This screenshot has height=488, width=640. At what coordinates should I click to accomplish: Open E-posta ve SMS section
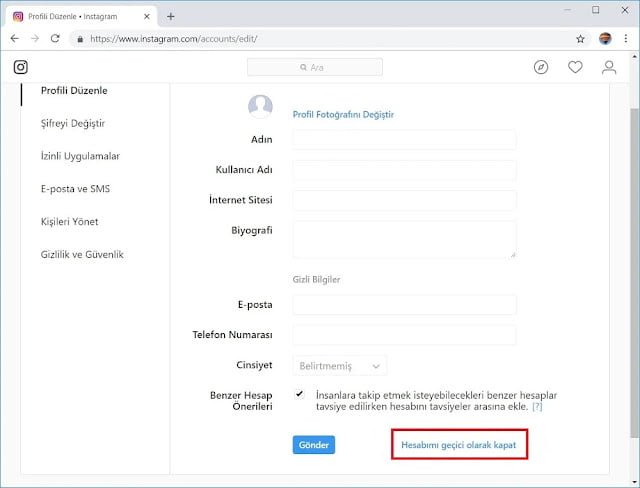[x=75, y=189]
